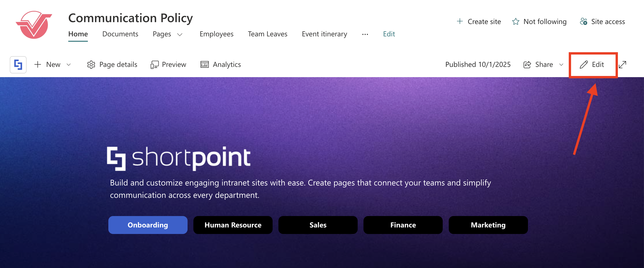This screenshot has height=268, width=644.
Task: Select the Team Leaves navigation item
Action: 267,34
